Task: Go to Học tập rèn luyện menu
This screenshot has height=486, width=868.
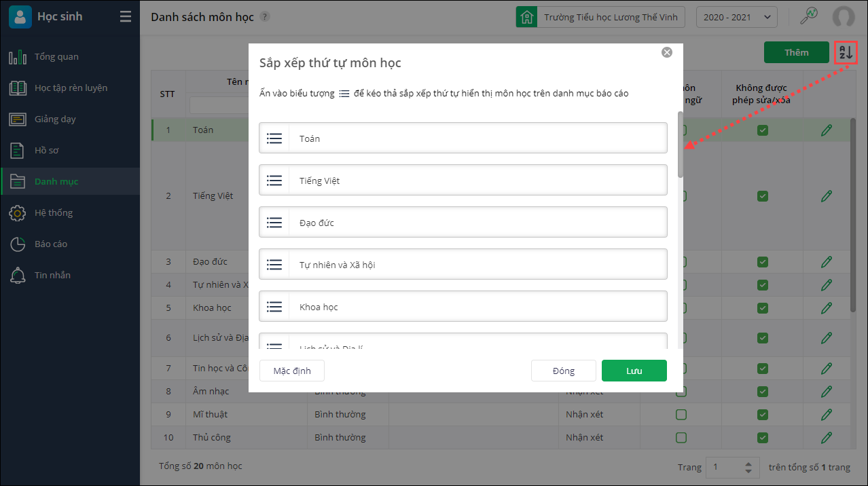Action: pos(71,88)
